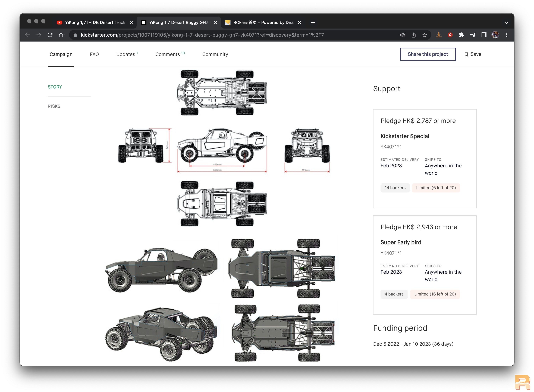
Task: Switch to the RCFans首页 tab
Action: (263, 23)
